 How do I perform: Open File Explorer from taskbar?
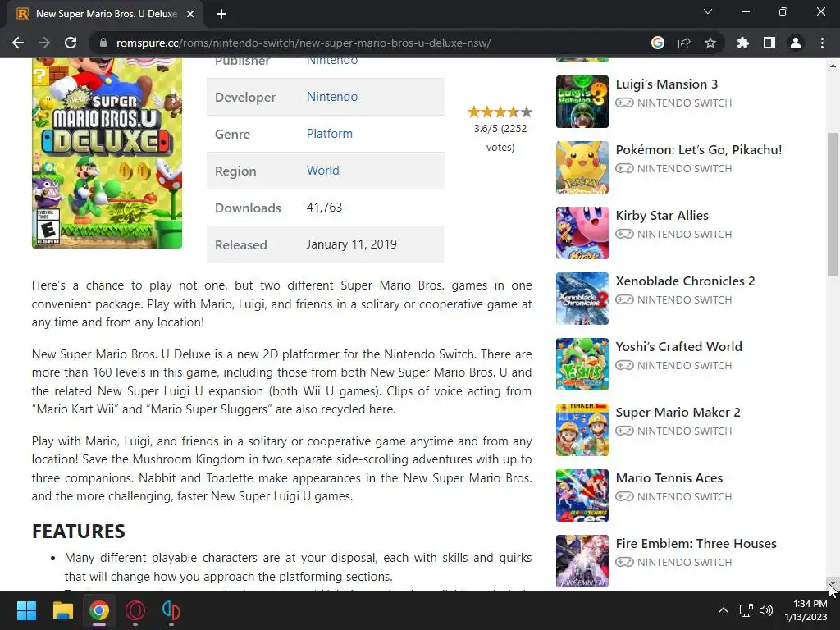pos(62,610)
